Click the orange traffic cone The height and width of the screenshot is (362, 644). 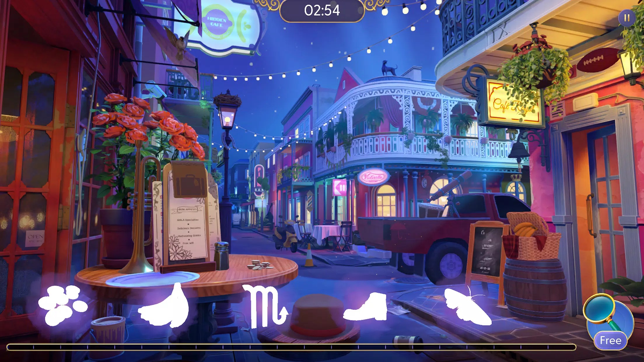pos(309,255)
